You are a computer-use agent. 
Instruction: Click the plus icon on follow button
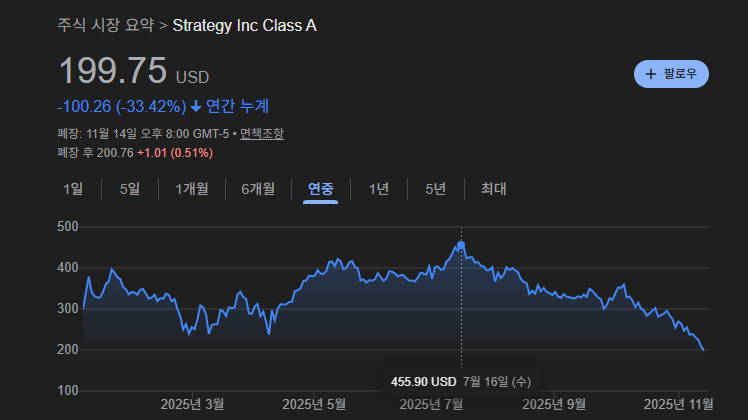point(651,74)
